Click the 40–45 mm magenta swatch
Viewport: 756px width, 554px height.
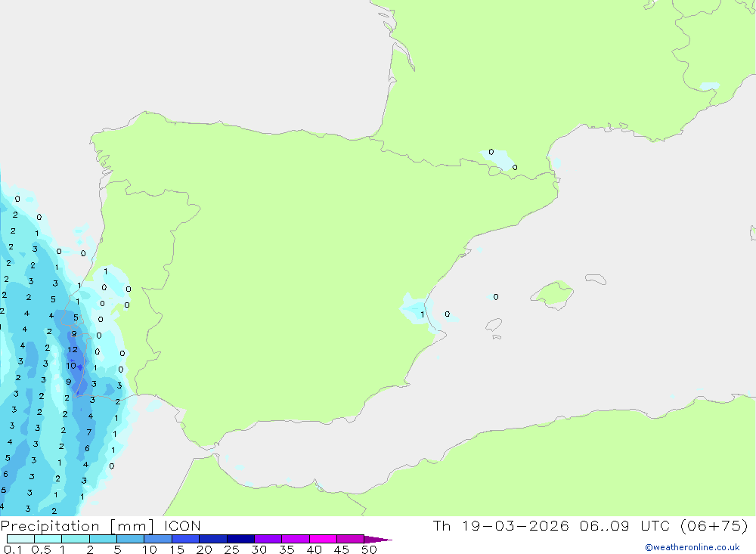coord(323,539)
